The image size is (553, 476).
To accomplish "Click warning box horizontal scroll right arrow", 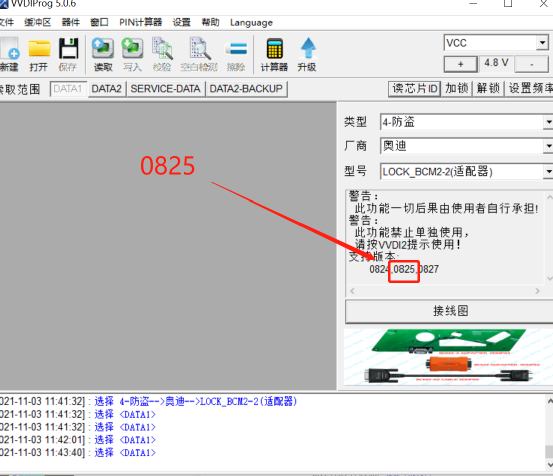I will pos(537,291).
